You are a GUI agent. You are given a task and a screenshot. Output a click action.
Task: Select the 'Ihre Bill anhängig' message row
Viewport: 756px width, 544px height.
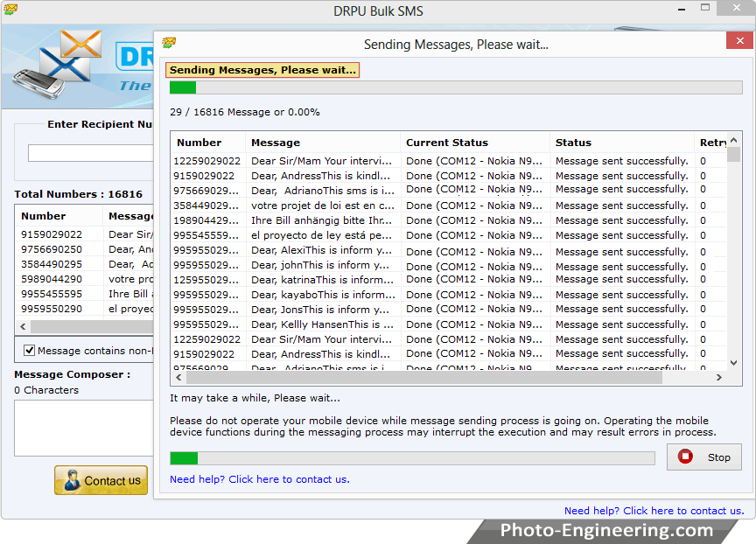point(449,220)
